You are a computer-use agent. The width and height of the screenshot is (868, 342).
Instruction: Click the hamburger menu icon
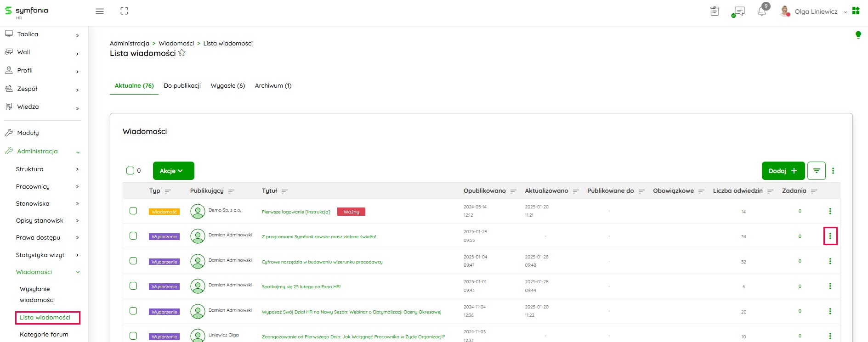(x=99, y=11)
